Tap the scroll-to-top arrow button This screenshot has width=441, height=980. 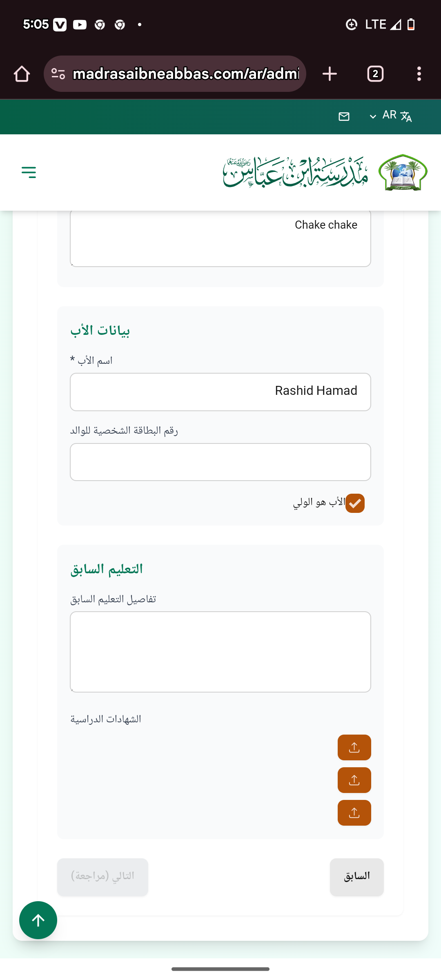coord(38,920)
